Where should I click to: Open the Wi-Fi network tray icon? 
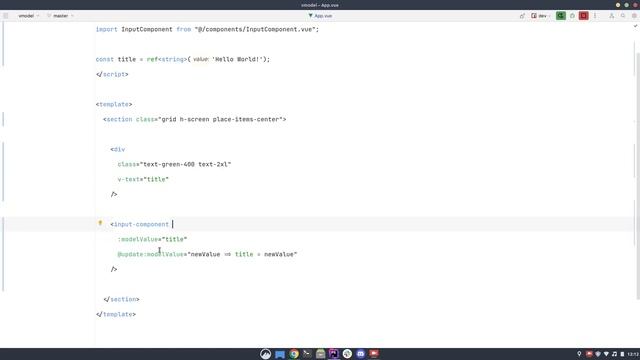pos(606,354)
